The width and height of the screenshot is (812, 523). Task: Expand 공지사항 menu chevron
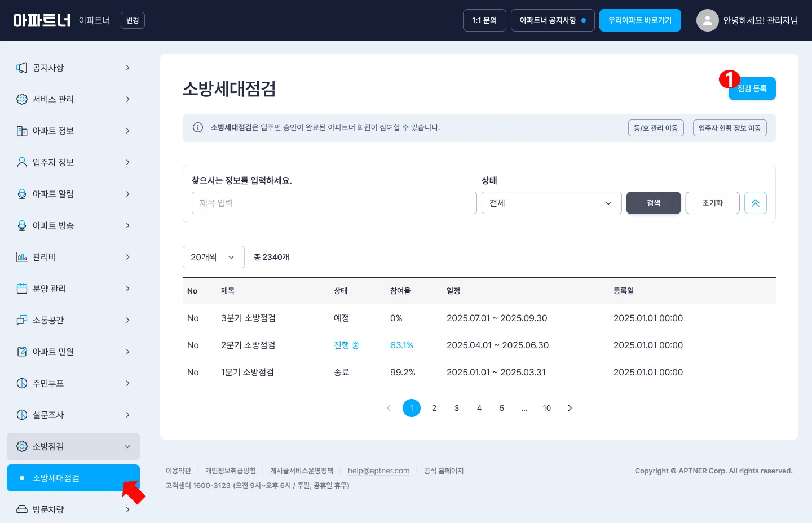(x=127, y=68)
